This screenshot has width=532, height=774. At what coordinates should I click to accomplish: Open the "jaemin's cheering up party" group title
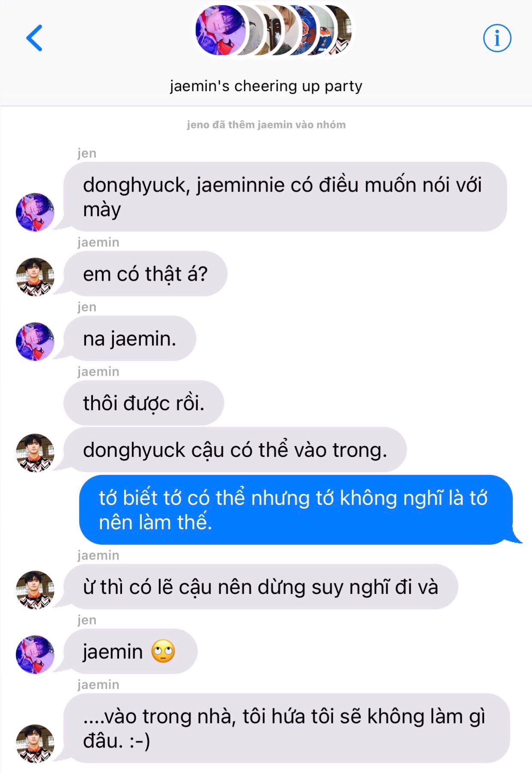coord(266,86)
